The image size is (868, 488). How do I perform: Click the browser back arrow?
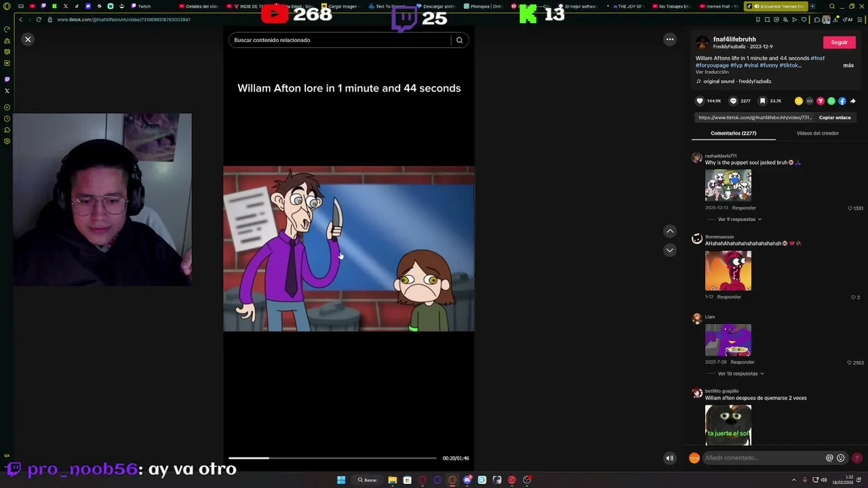point(20,20)
